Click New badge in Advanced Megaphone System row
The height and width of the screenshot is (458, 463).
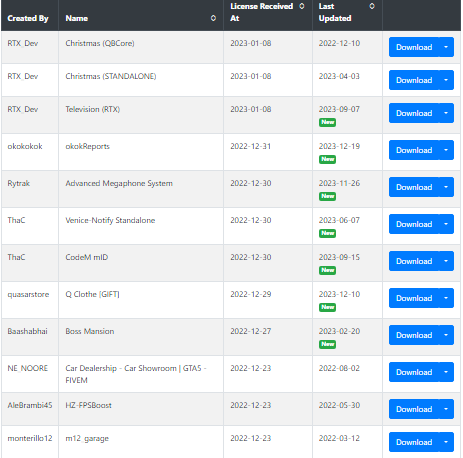point(327,196)
